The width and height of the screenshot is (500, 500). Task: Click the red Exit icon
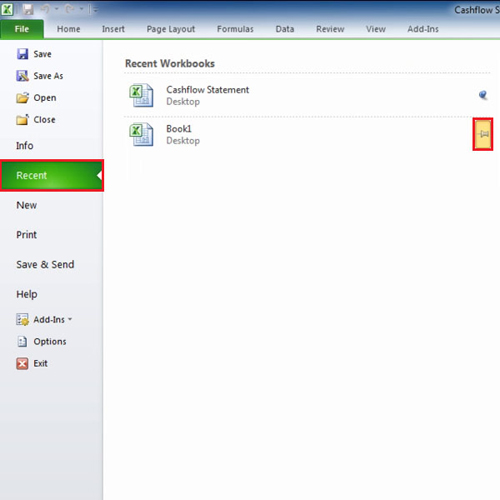pos(22,363)
